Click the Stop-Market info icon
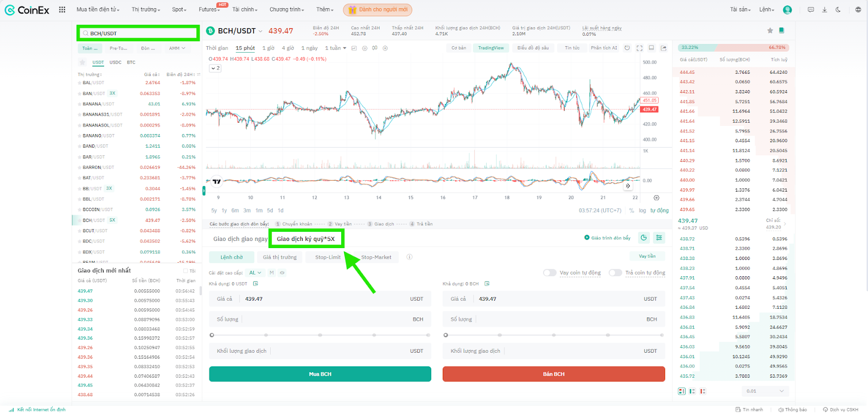Viewport: 868px width, 413px height. point(410,257)
